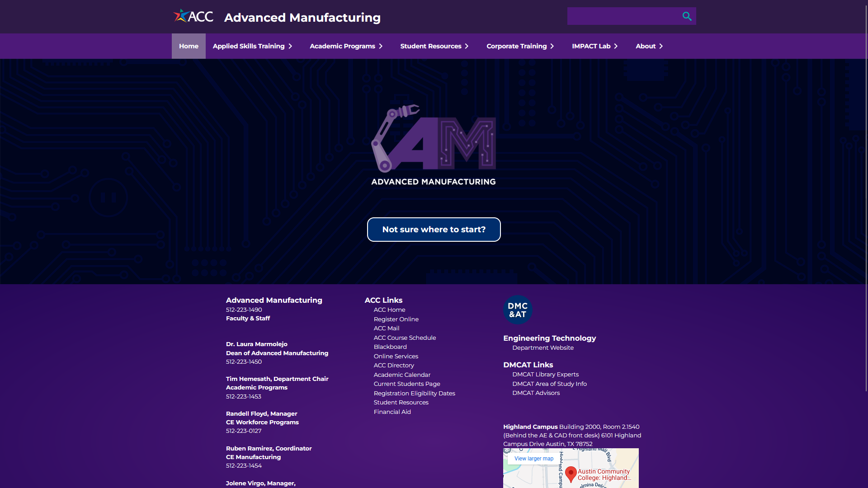Click the search magnifier icon
The image size is (868, 488).
tap(687, 16)
